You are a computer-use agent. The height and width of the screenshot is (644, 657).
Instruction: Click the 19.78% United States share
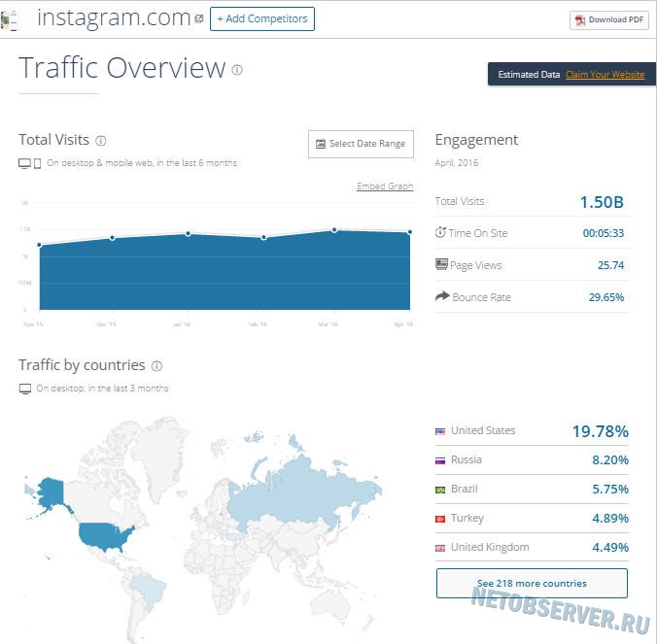pyautogui.click(x=601, y=431)
